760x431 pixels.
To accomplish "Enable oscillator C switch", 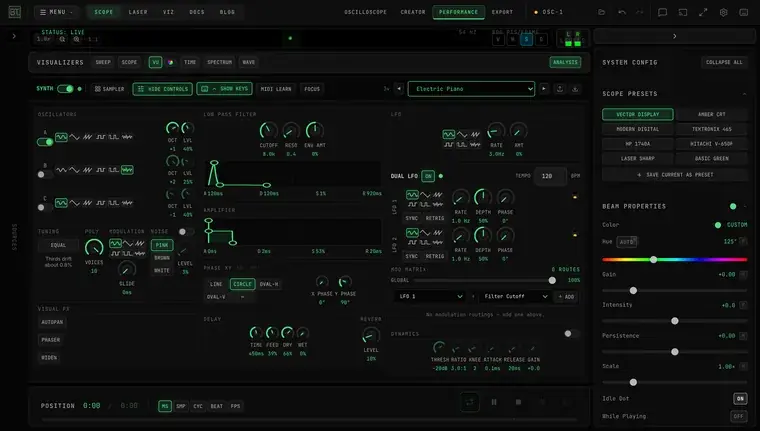I will (x=45, y=208).
